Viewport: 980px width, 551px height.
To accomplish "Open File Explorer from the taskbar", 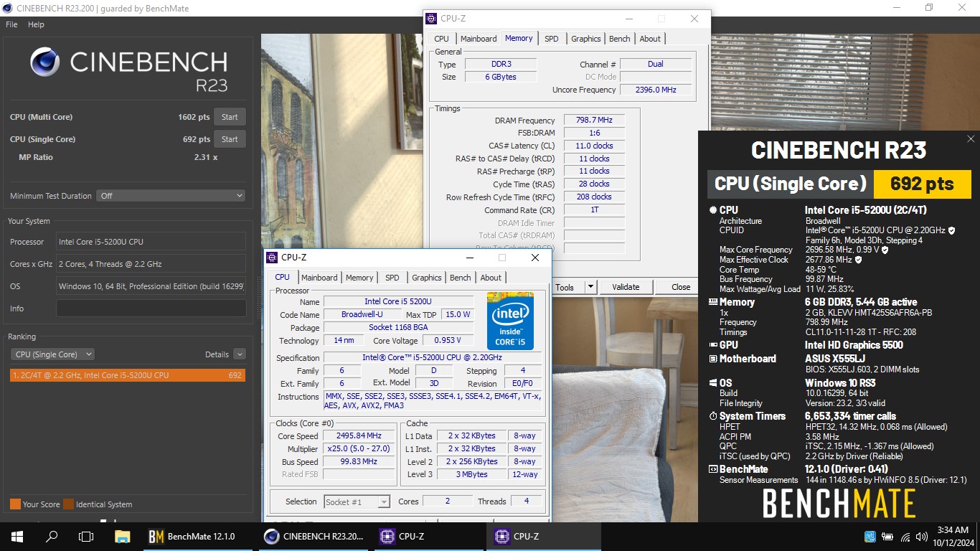I will (x=123, y=536).
